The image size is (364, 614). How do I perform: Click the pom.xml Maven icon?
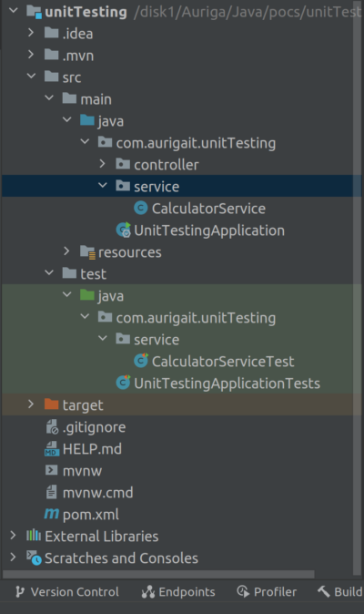pyautogui.click(x=52, y=514)
